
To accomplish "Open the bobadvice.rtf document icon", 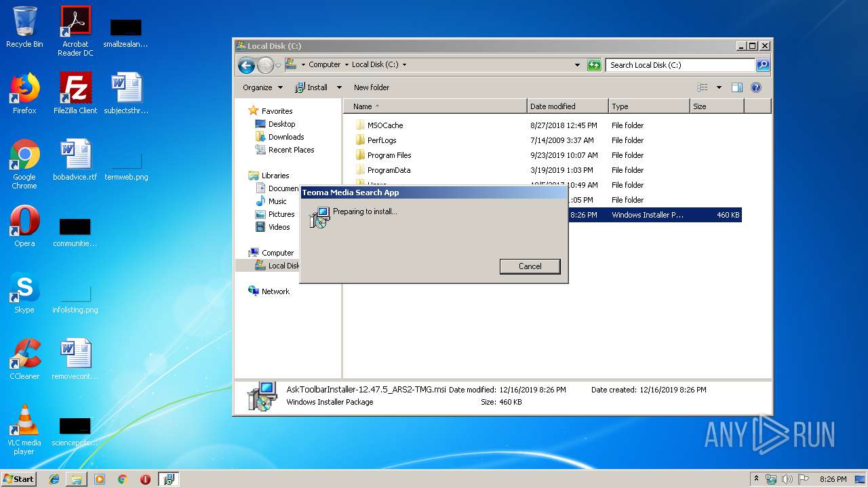I will [75, 160].
